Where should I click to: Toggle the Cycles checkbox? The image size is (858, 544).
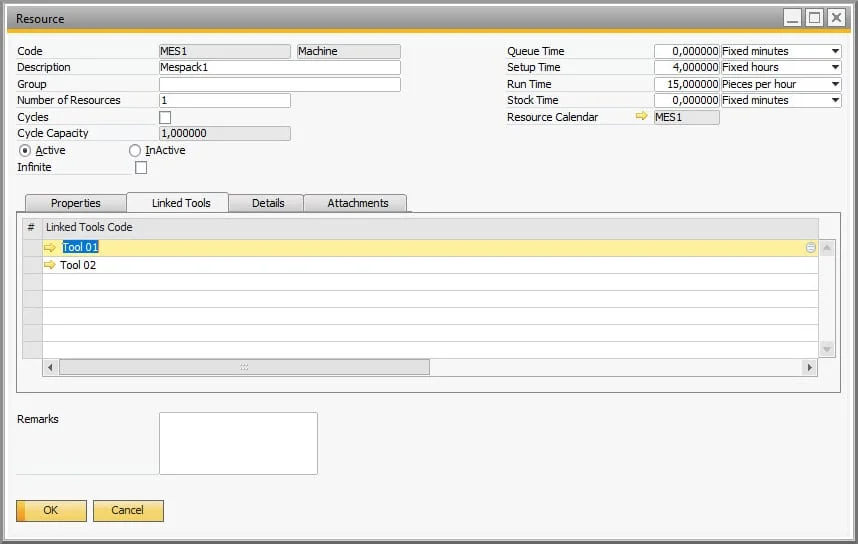[x=165, y=117]
